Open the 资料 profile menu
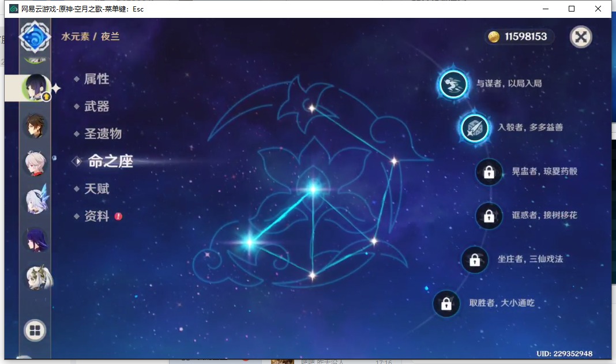The image size is (616, 364). coord(97,216)
